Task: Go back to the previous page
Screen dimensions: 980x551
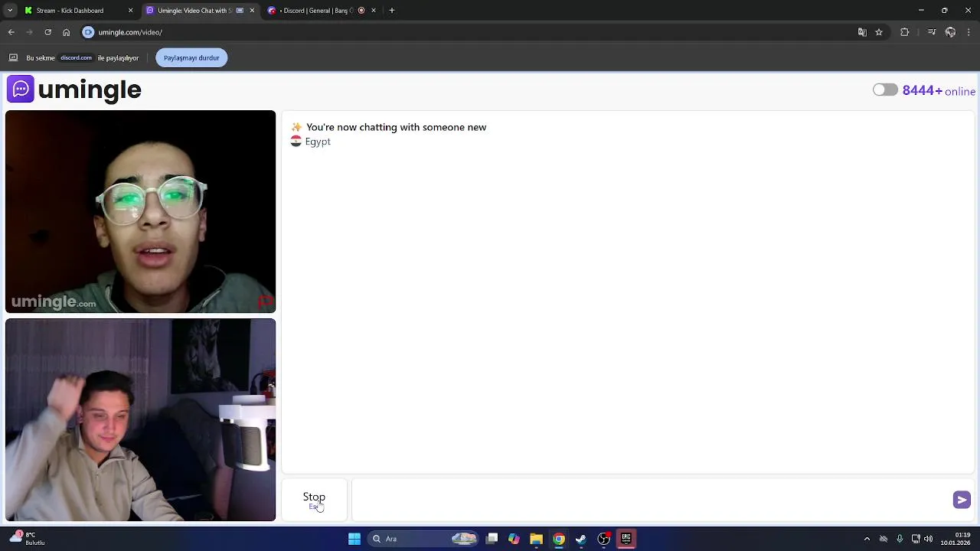Action: (11, 32)
